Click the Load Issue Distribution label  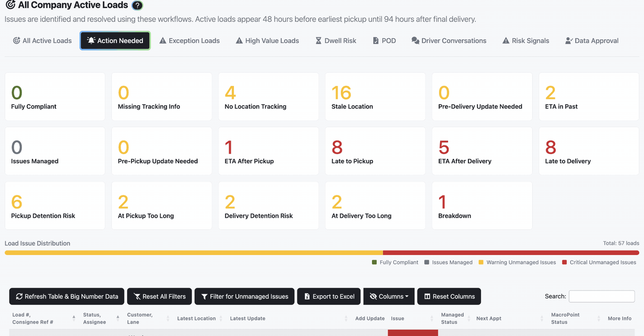(x=38, y=243)
